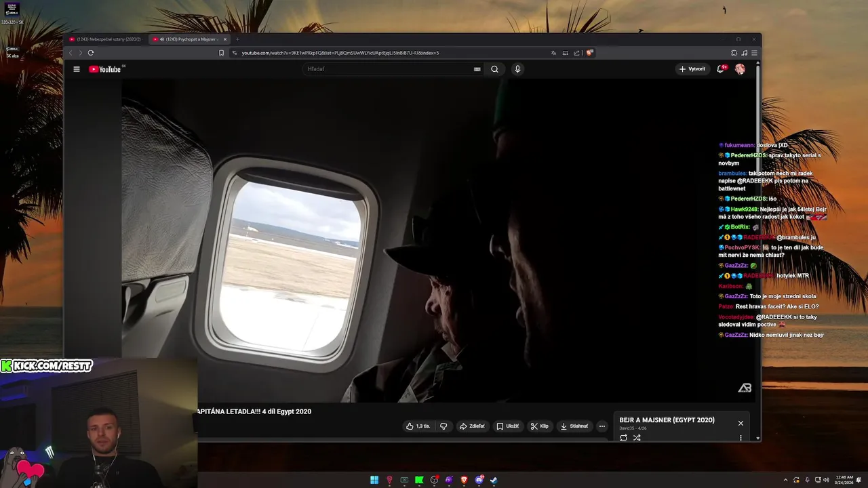The image size is (868, 488).
Task: Toggle playlist loop icon
Action: click(x=624, y=438)
